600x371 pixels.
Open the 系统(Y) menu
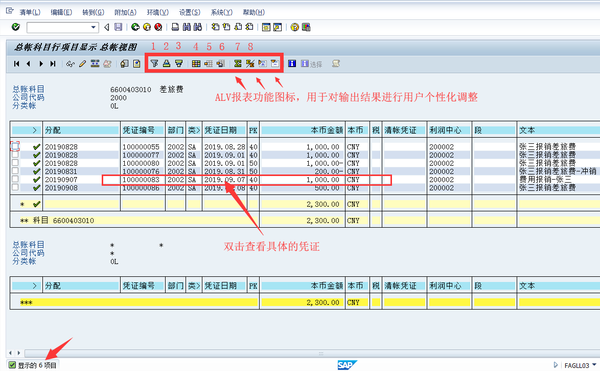[x=222, y=12]
